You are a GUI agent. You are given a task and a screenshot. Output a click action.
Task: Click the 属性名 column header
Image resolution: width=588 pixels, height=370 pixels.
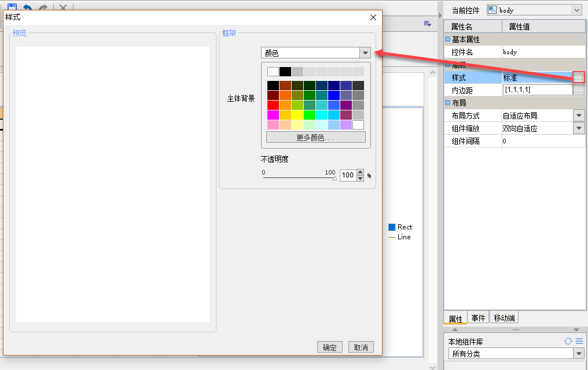point(473,26)
